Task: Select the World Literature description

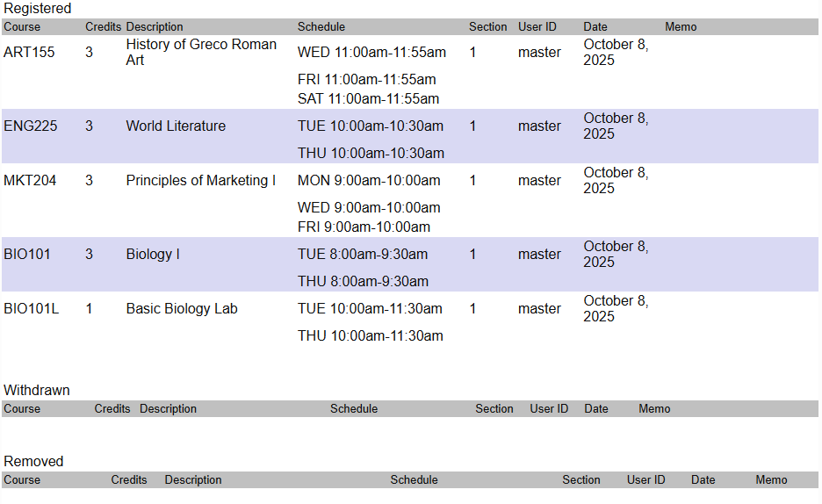Action: tap(176, 126)
